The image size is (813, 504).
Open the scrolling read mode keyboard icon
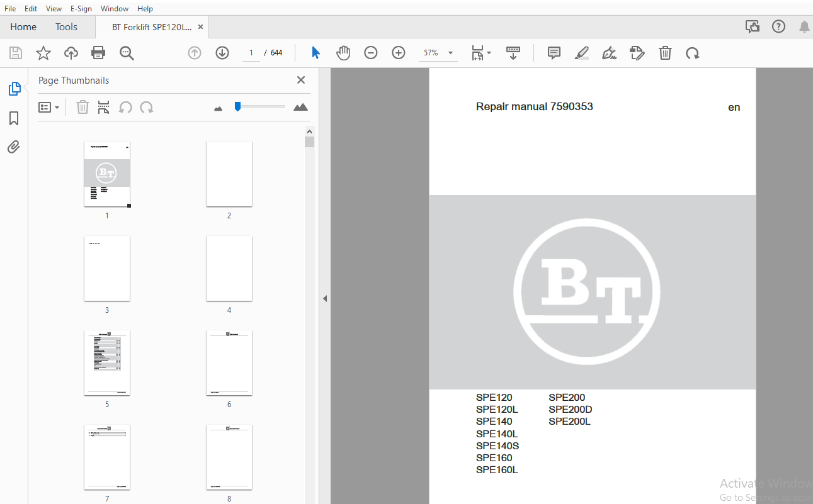pos(513,53)
